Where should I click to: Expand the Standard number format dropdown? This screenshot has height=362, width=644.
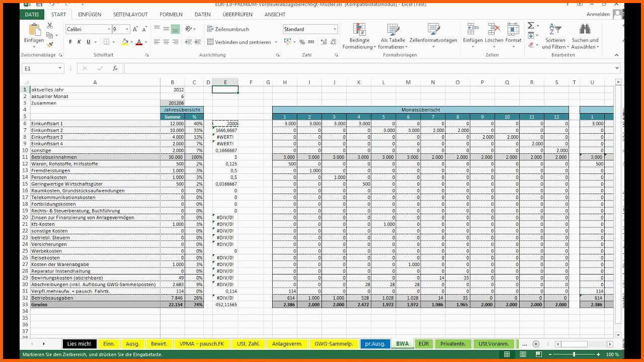pos(335,29)
